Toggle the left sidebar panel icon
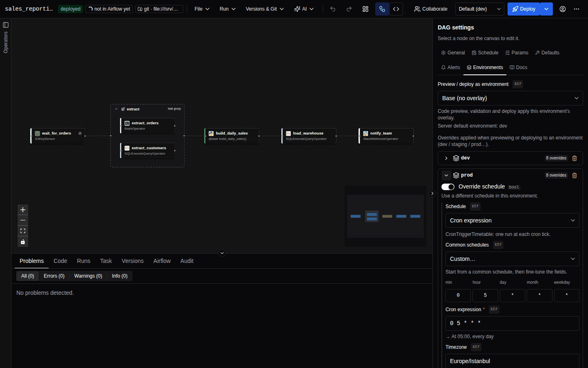This screenshot has height=368, width=588. (x=6, y=25)
